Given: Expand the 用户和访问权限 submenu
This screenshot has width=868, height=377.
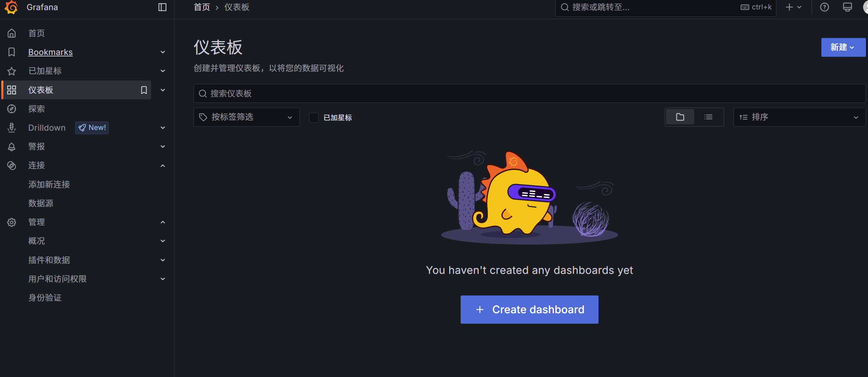Looking at the screenshot, I should pos(163,279).
